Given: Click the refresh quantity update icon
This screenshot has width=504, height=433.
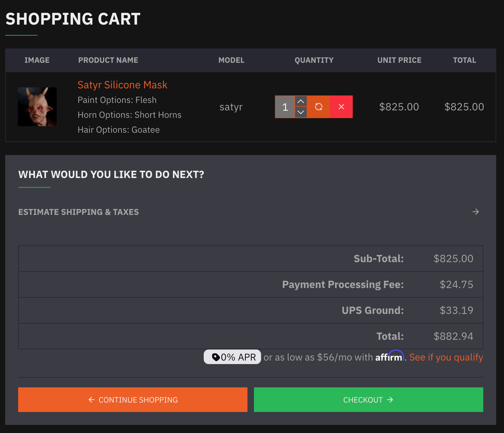Looking at the screenshot, I should (x=319, y=107).
